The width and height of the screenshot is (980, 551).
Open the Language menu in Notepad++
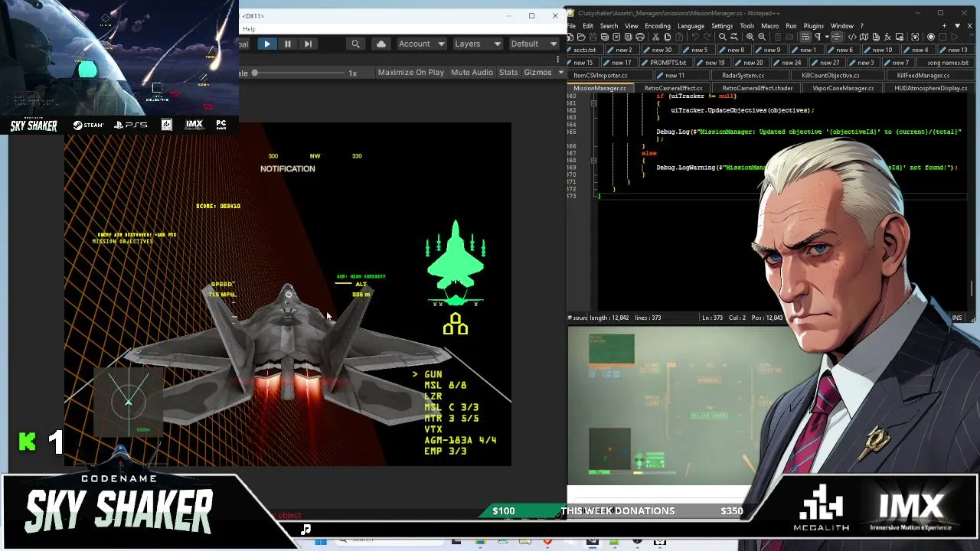691,26
